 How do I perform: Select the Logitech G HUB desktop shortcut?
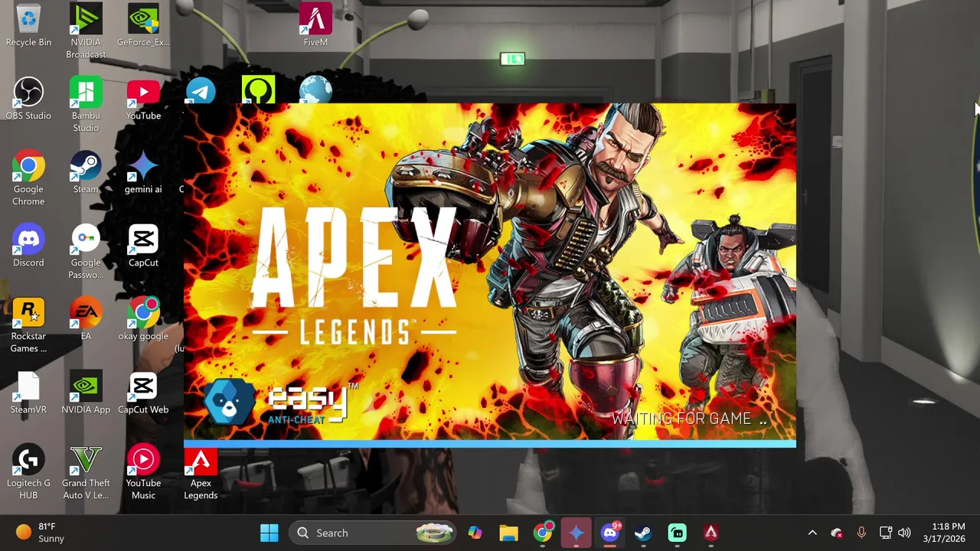tap(28, 472)
